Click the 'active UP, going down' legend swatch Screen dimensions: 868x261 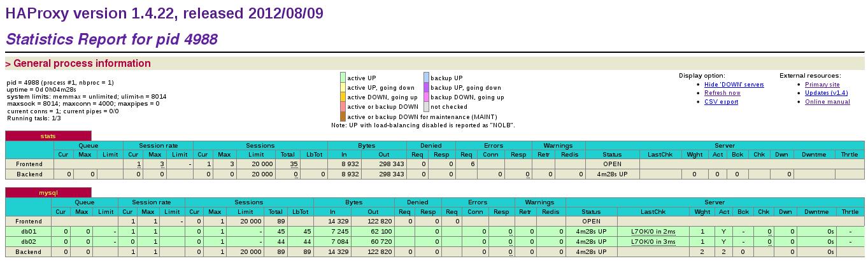click(343, 88)
